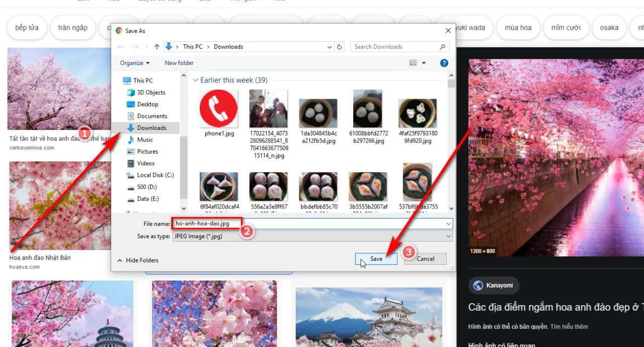Close the image preview panel
Screen dimensions: 644x347
coord(478,68)
